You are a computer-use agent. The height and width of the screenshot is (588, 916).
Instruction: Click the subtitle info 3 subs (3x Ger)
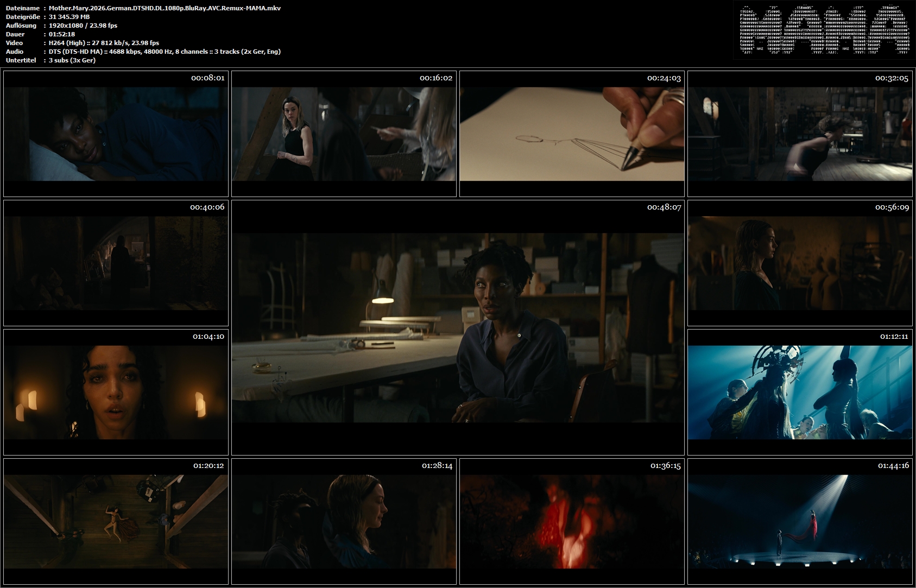(x=72, y=60)
